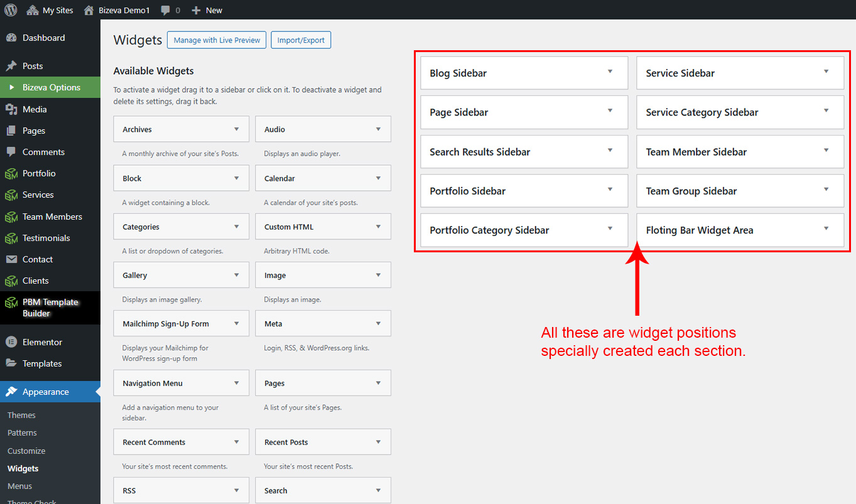Click the Media icon in sidebar

point(11,109)
